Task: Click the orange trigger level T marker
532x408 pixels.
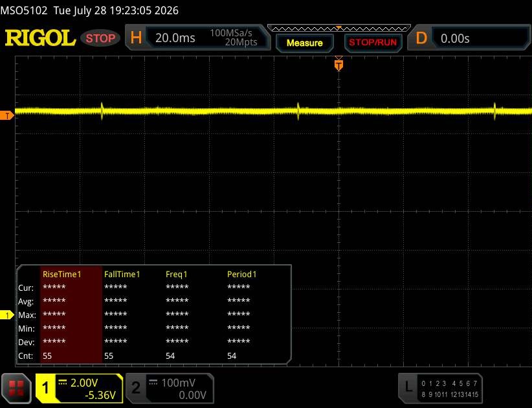Action: [6, 115]
